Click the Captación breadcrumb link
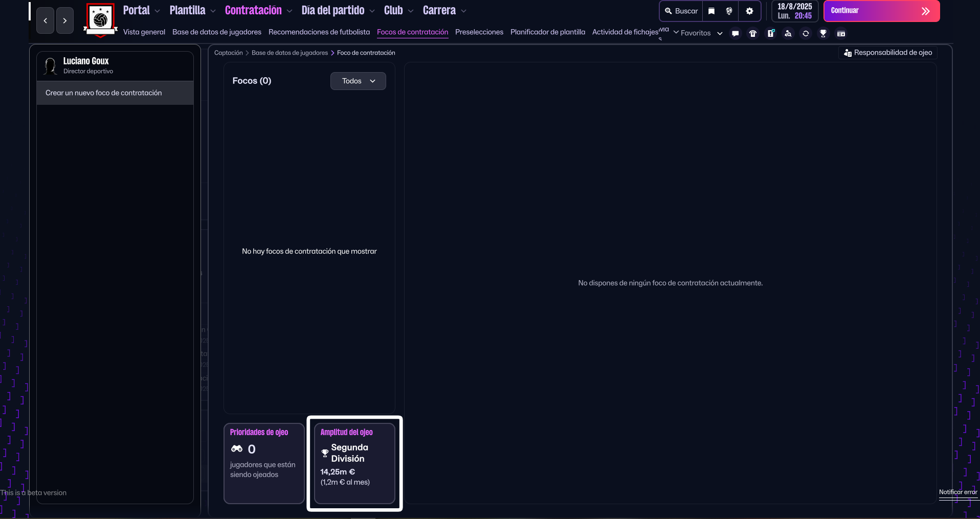The height and width of the screenshot is (519, 980). 229,53
